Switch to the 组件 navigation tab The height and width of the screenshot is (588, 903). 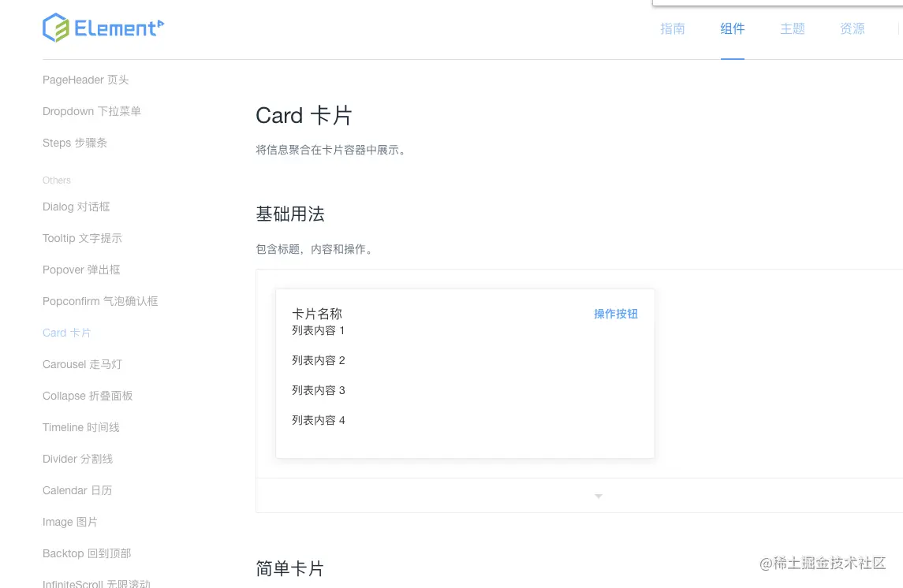[x=733, y=28]
